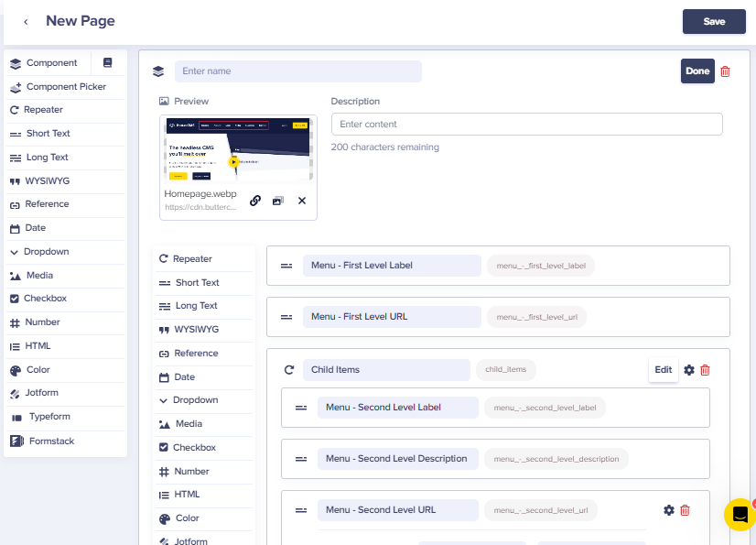Choose Media in the outer sidebar
Screen dimensions: 756x545
(66, 276)
